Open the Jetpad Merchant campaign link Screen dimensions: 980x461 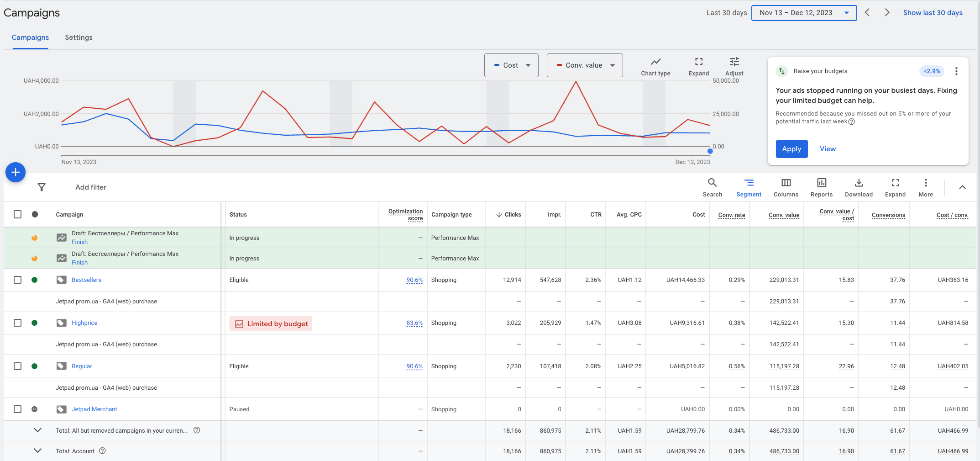pos(94,409)
